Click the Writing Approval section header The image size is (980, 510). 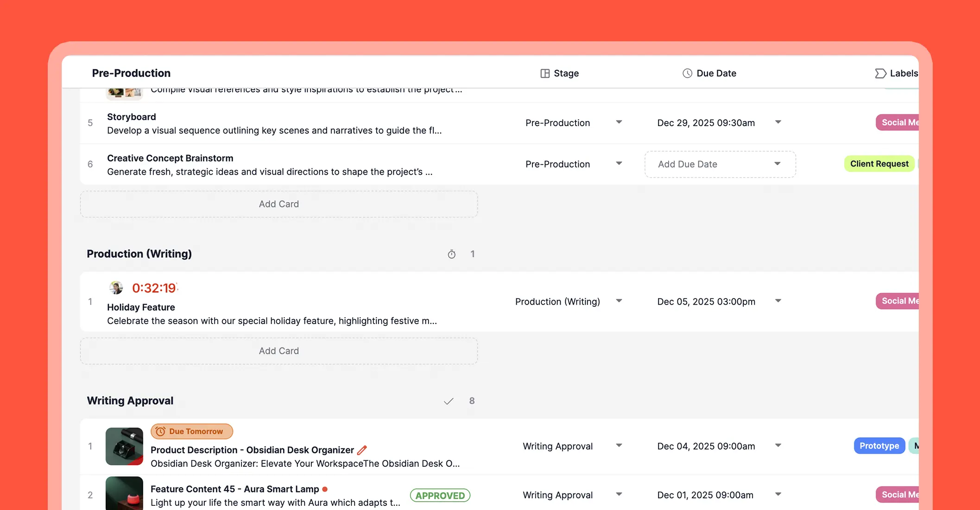130,401
